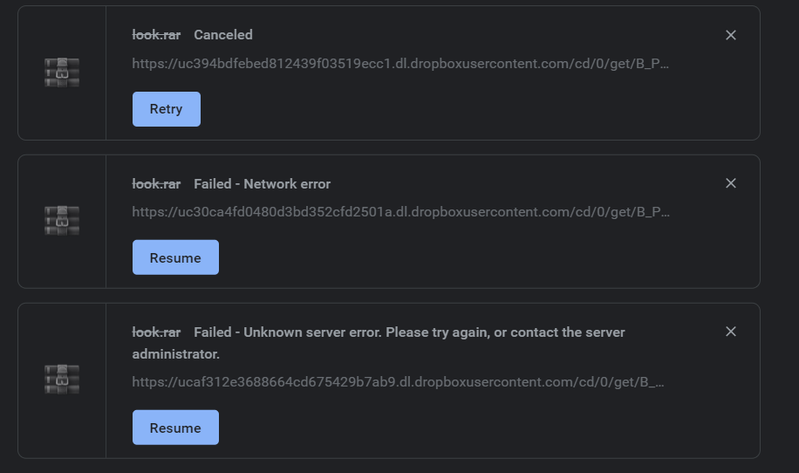Click the 'Failed - Unknown server error' message

click(409, 332)
